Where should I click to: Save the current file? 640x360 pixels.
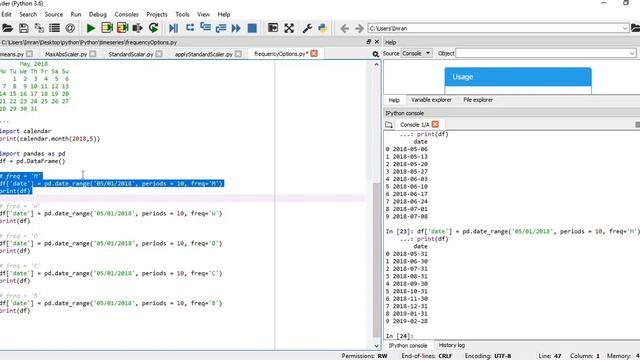coord(24,28)
